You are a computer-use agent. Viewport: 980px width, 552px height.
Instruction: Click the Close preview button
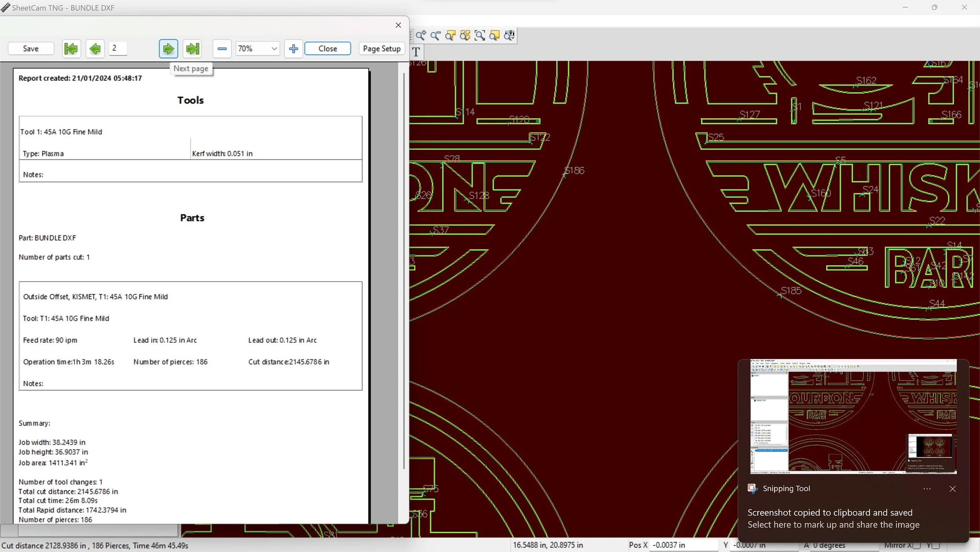tap(327, 49)
